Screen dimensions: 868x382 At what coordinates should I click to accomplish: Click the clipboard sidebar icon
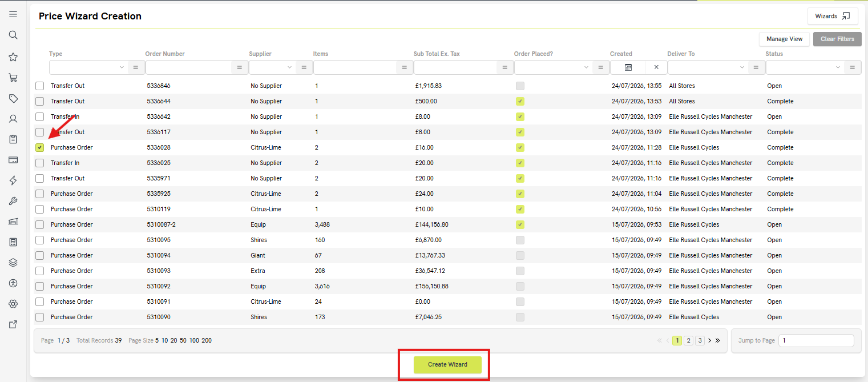(13, 139)
